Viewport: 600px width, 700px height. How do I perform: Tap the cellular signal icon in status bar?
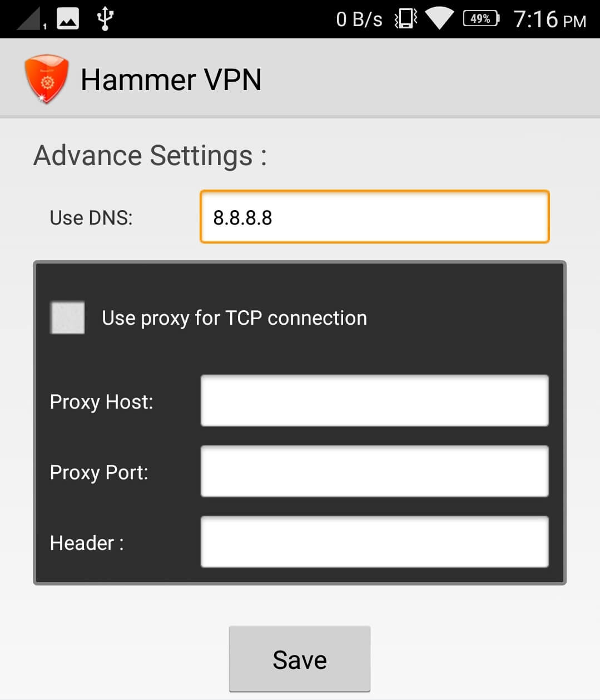(x=31, y=18)
